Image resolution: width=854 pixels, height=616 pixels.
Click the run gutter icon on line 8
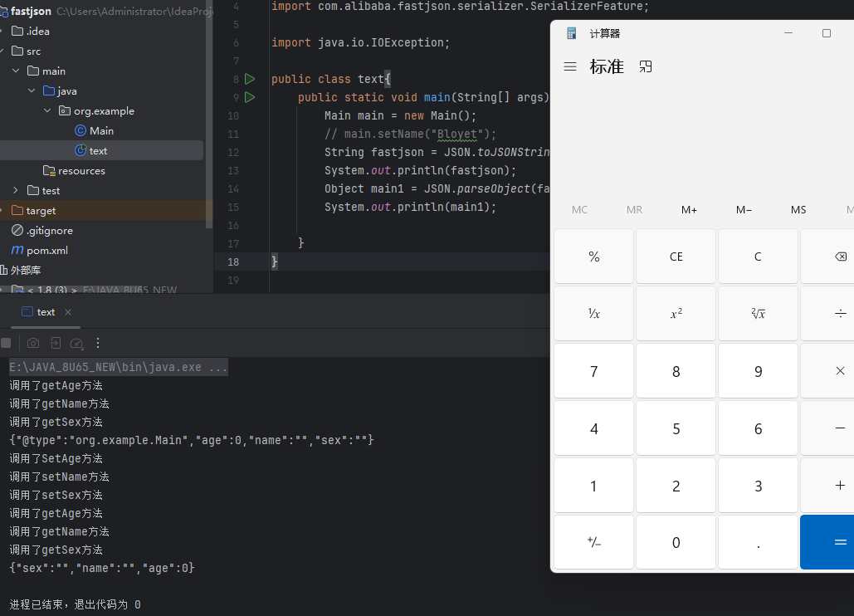click(x=250, y=79)
